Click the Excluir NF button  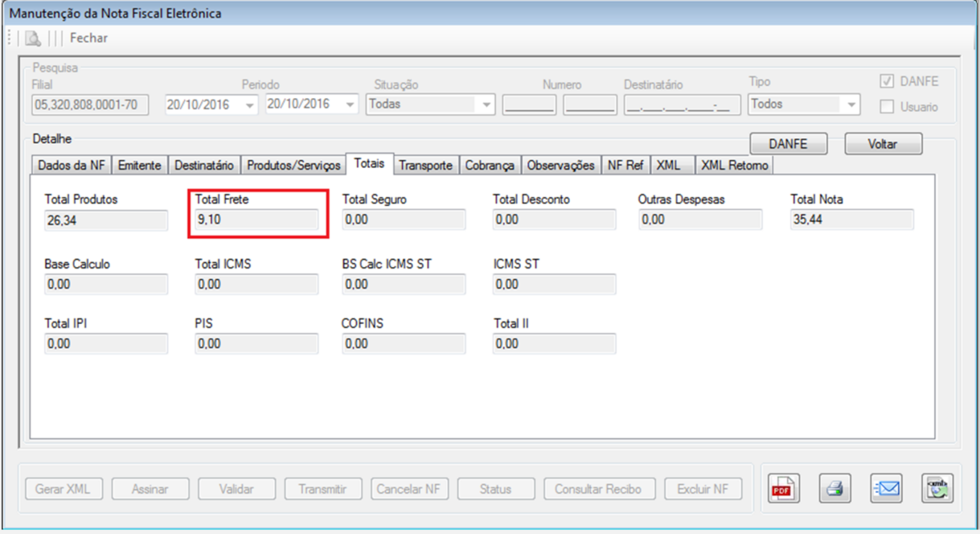tap(703, 489)
